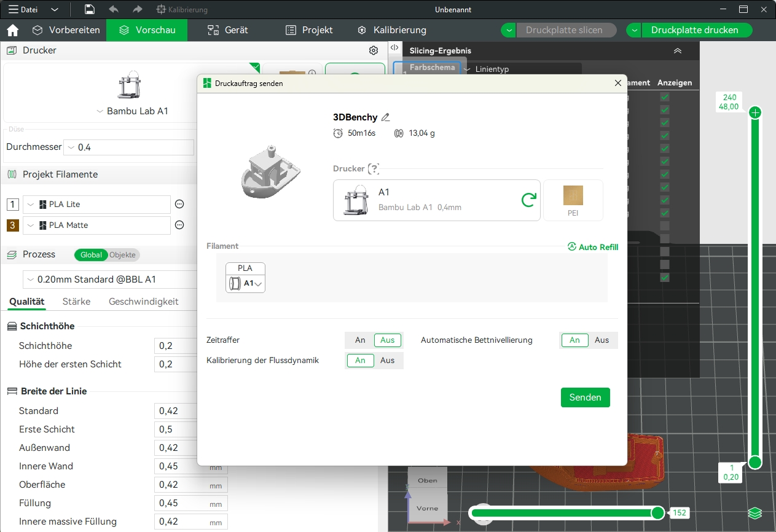Click the Kalibrierung icon in title bar

[x=162, y=10]
